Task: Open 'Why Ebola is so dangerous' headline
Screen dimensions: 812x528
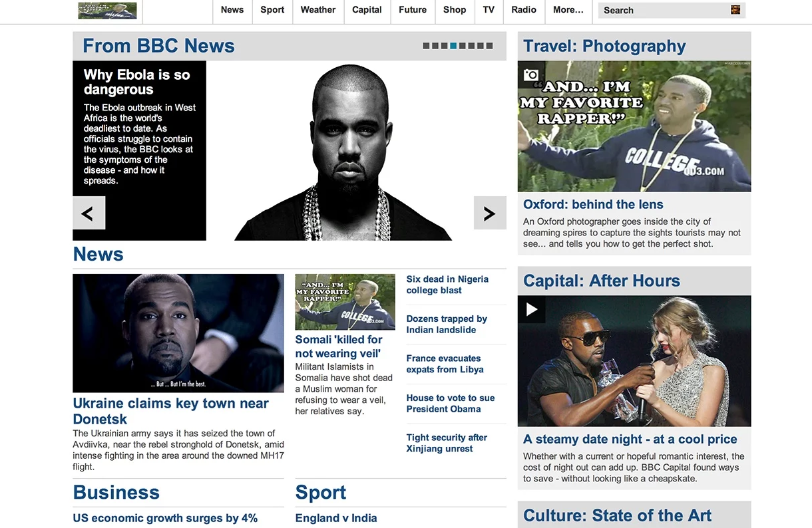Action: (137, 82)
